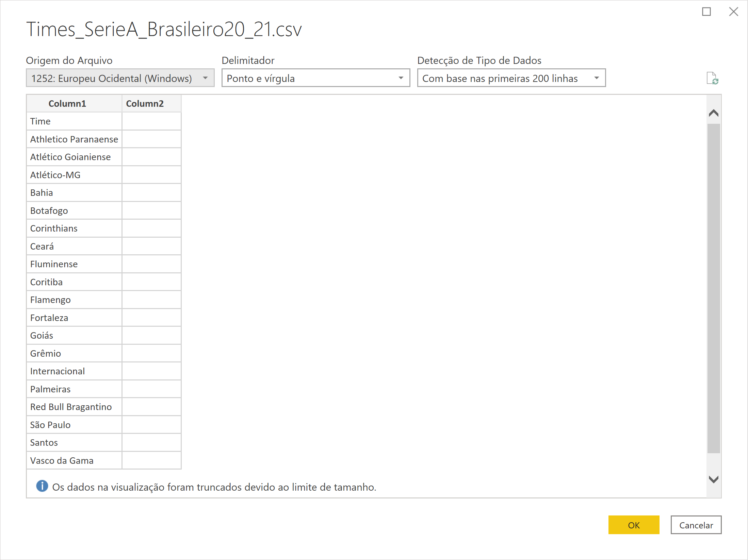748x560 pixels.
Task: Click the Column1 header
Action: [x=67, y=104]
